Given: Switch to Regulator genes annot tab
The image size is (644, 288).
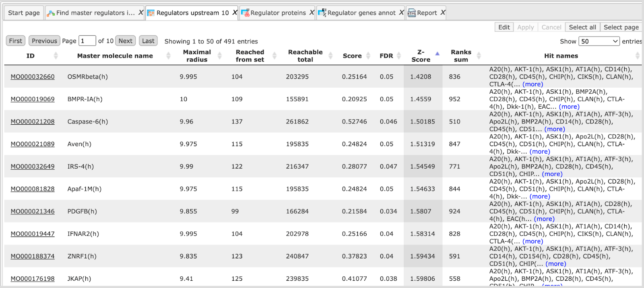Looking at the screenshot, I should [x=361, y=13].
